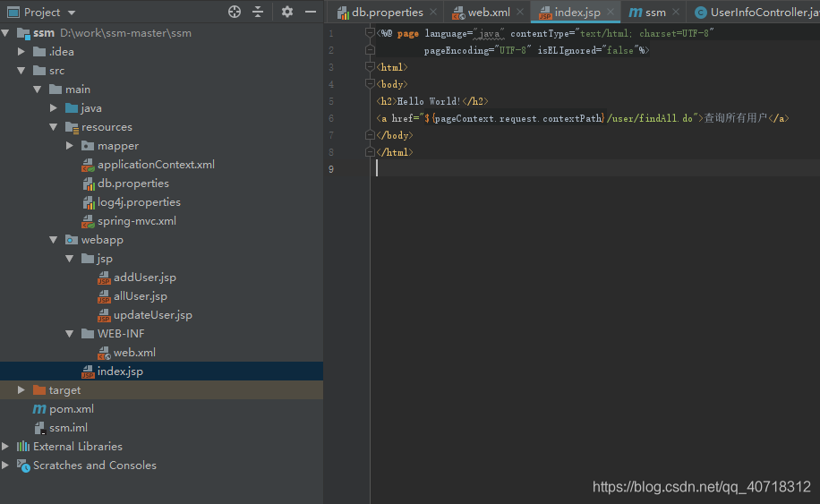
Task: Click the target folder icon
Action: pyautogui.click(x=39, y=390)
